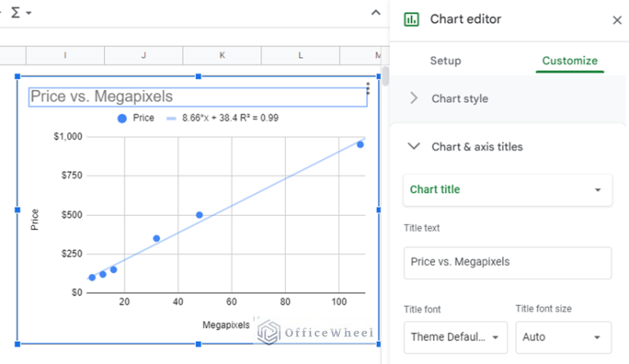
Task: Click the left-middle chart resize handle
Action: (17, 210)
